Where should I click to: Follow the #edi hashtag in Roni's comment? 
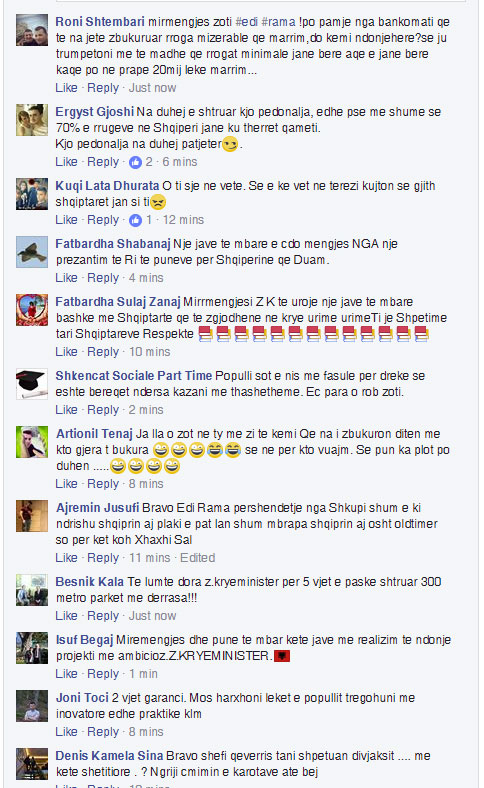click(247, 22)
